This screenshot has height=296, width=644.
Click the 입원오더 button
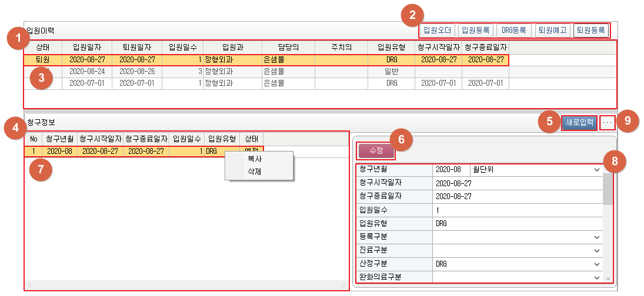(436, 30)
